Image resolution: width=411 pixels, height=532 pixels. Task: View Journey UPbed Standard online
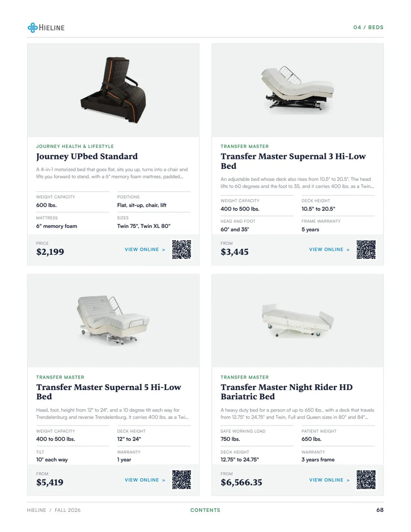point(142,249)
